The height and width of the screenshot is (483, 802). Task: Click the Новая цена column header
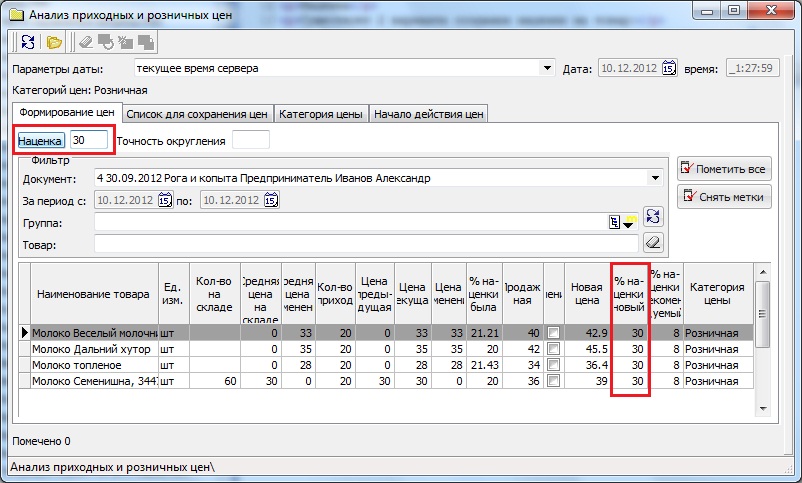(587, 294)
